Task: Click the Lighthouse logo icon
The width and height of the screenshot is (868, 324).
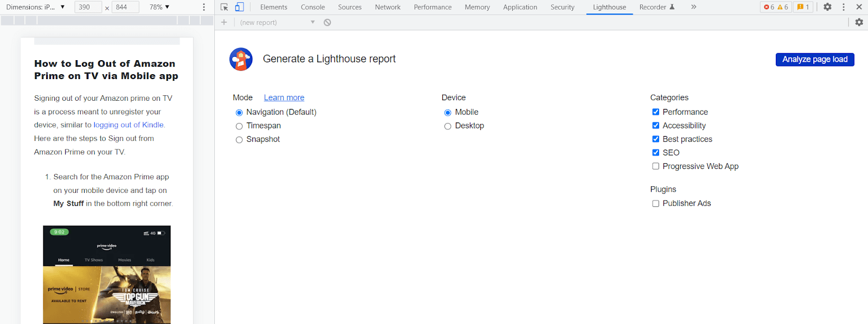Action: (241, 59)
